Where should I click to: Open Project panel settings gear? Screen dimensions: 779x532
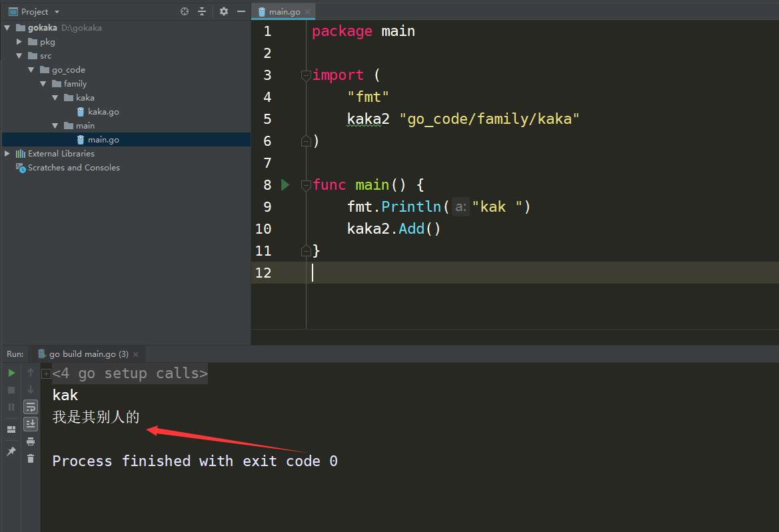[x=223, y=11]
